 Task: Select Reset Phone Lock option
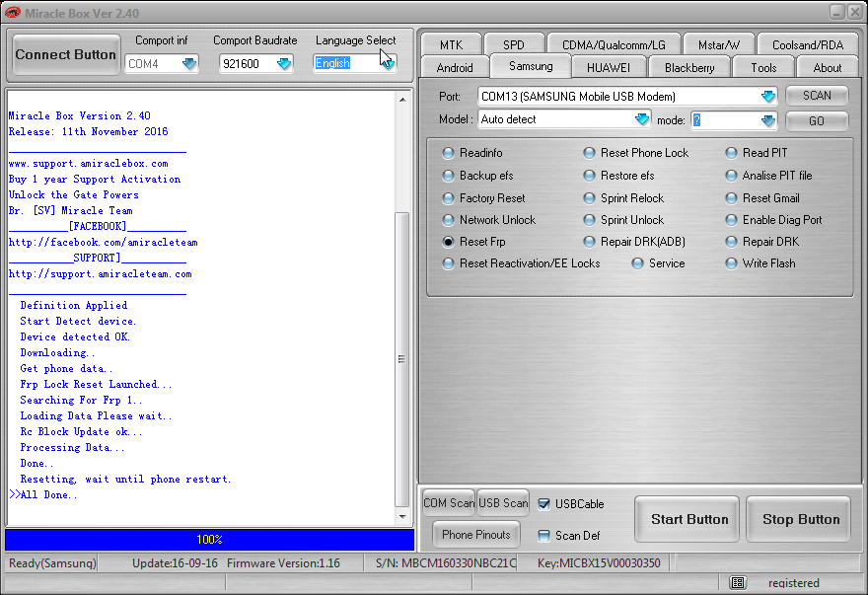coord(590,153)
